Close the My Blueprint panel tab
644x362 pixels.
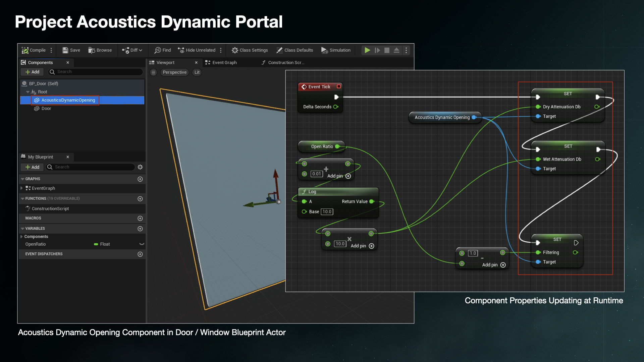68,157
